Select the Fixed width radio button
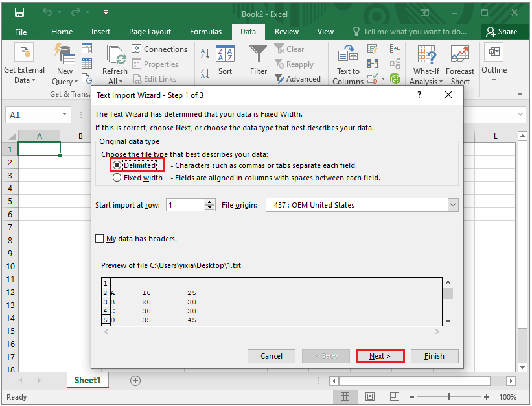532x406 pixels. pyautogui.click(x=116, y=178)
